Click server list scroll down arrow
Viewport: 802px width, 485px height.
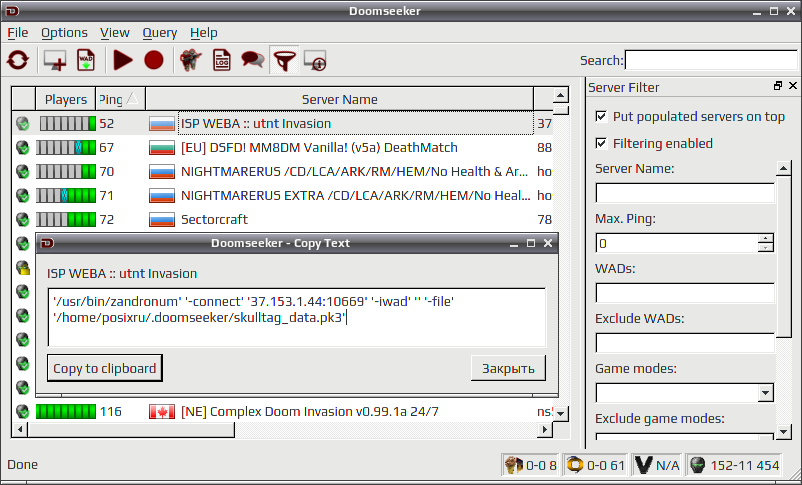(561, 413)
